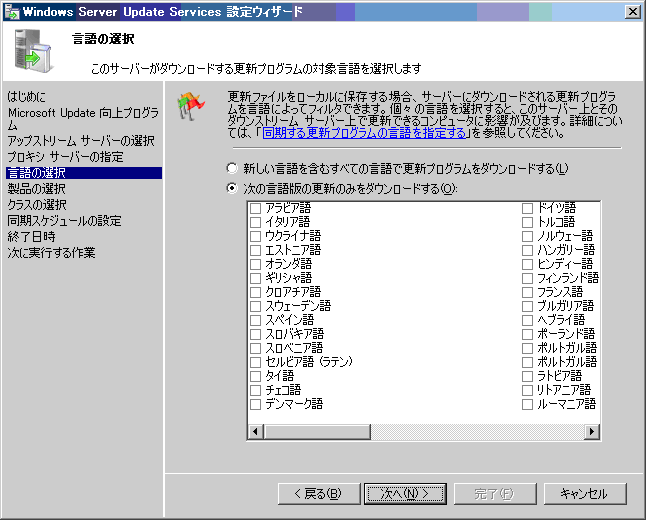Check the リトアニア語 checkbox
The width and height of the screenshot is (646, 520).
coord(527,390)
